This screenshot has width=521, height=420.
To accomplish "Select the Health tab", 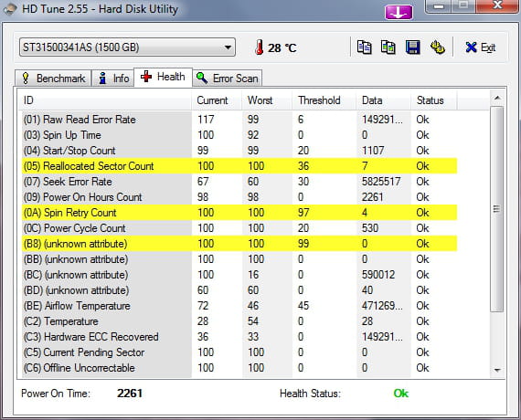I will click(163, 77).
